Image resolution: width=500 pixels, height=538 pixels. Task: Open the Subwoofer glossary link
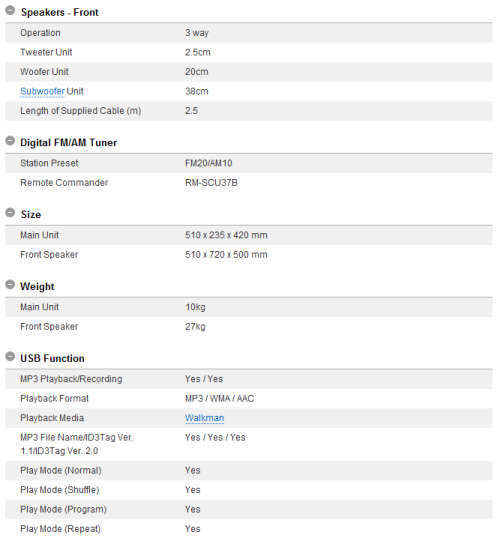[x=42, y=91]
